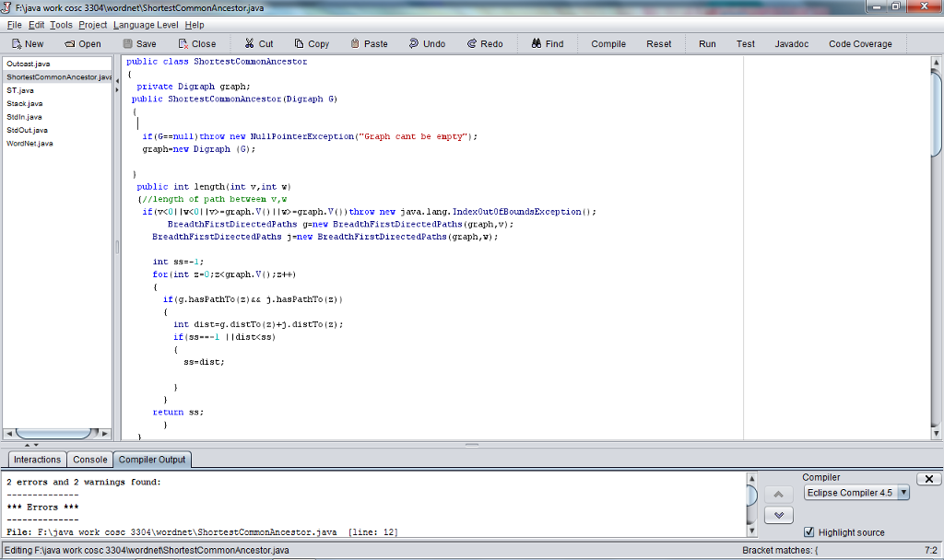Image resolution: width=944 pixels, height=560 pixels.
Task: Jump to the previous compiler error arrow
Action: pyautogui.click(x=779, y=496)
